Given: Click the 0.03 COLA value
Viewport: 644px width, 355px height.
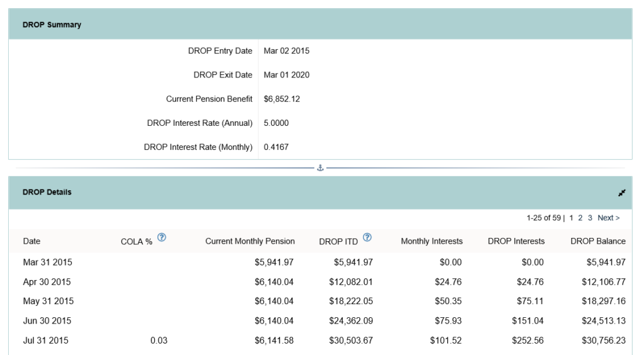Looking at the screenshot, I should pos(158,341).
